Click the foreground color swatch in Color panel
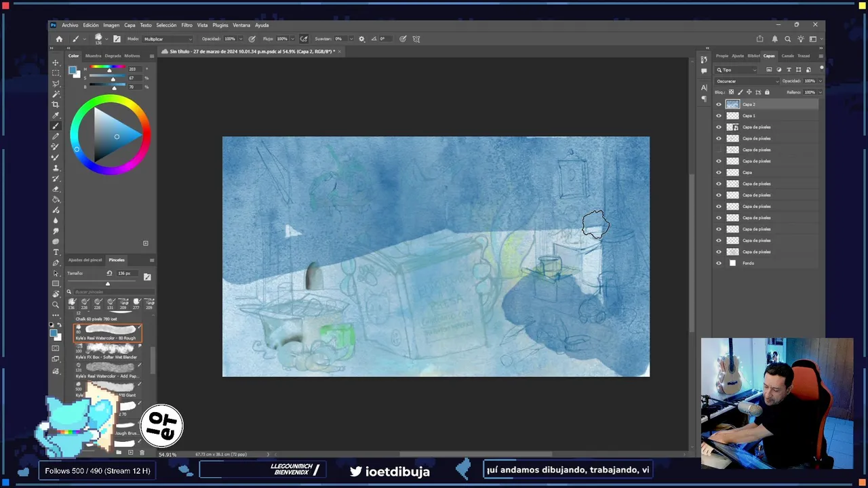This screenshot has height=488, width=868. pos(72,70)
